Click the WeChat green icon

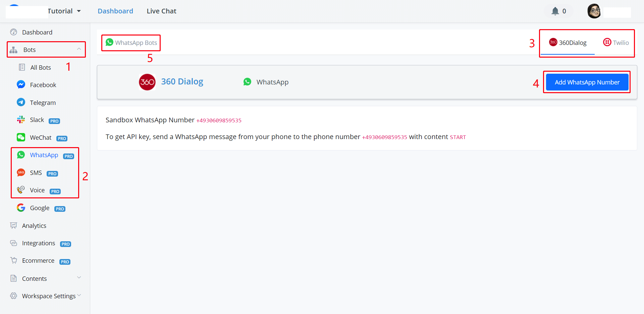[x=21, y=137]
